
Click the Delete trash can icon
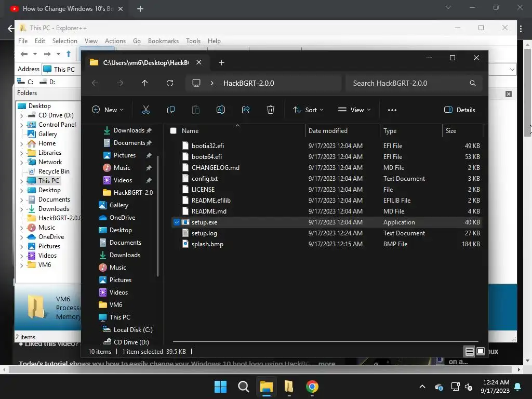(270, 110)
